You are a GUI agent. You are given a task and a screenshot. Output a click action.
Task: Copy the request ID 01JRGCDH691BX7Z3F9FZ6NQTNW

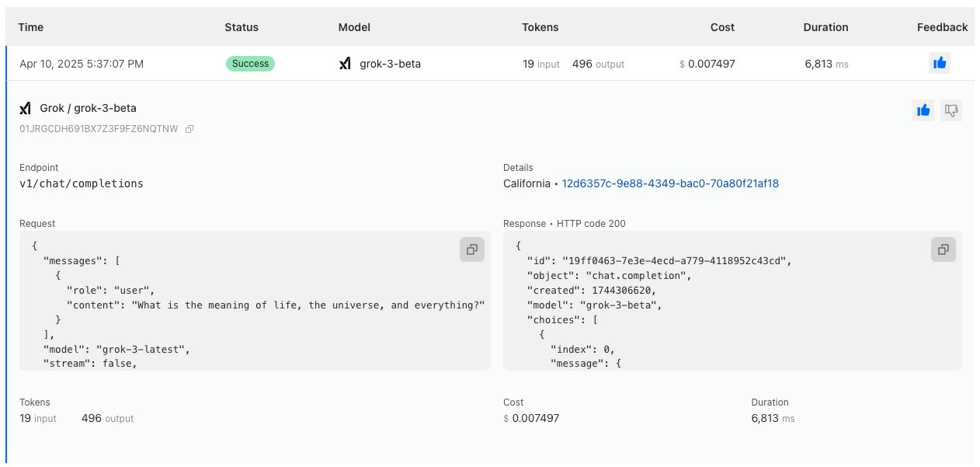click(x=189, y=129)
